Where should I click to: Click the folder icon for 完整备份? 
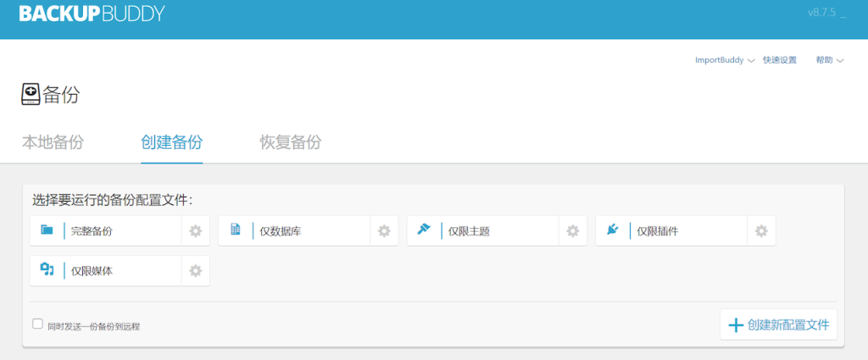pyautogui.click(x=47, y=230)
